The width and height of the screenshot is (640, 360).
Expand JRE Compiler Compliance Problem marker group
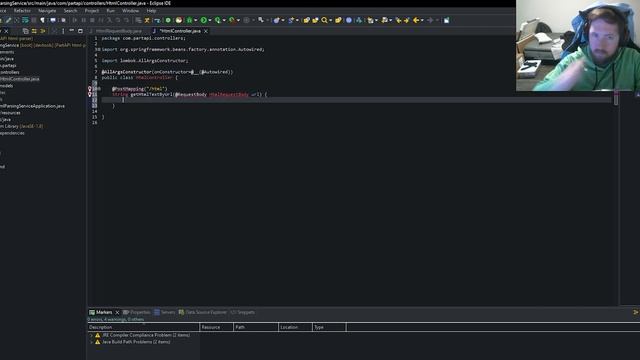91,335
